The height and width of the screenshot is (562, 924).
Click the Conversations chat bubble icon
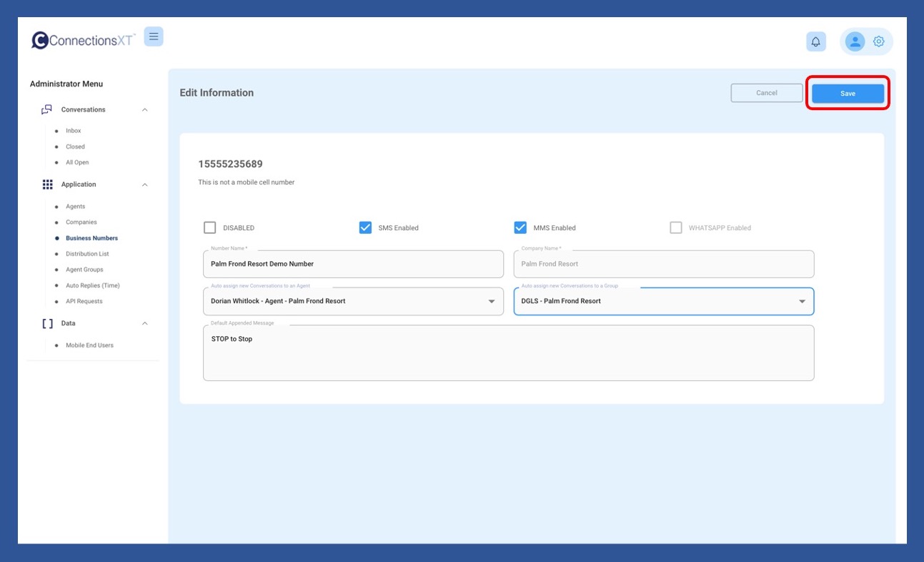47,109
